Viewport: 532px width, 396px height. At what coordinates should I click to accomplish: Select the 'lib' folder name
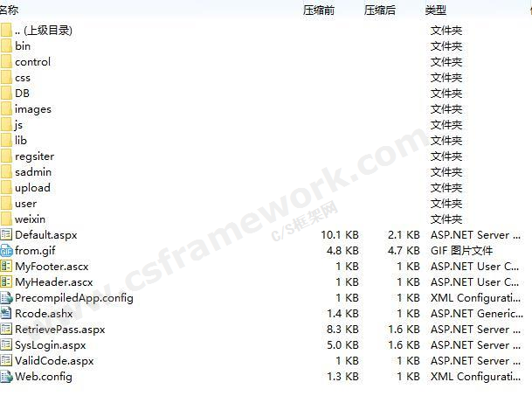(20, 140)
